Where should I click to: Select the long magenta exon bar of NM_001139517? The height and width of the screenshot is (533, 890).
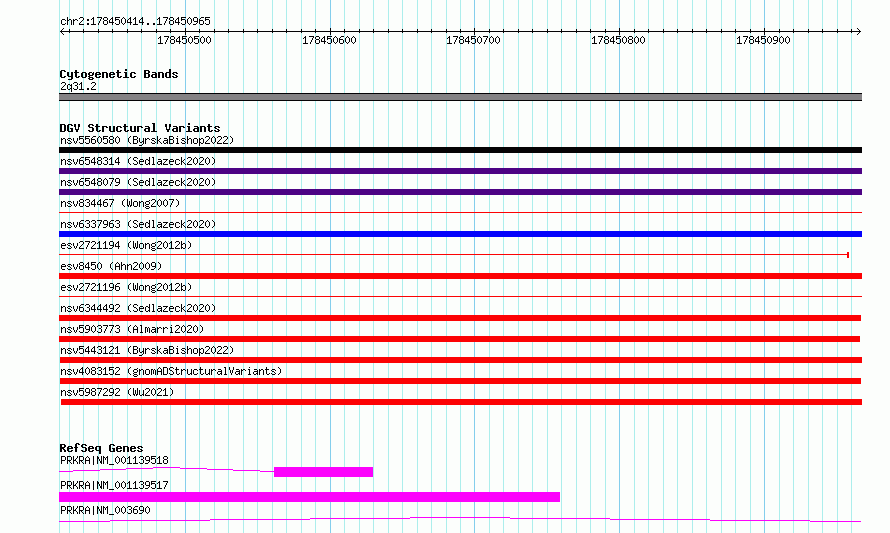(x=309, y=497)
